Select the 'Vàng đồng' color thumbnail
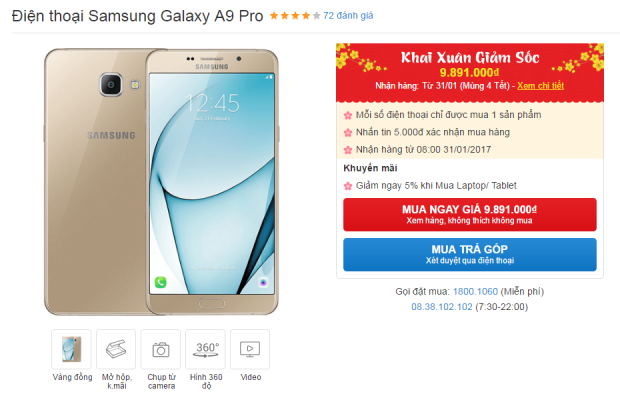This screenshot has height=408, width=620. pyautogui.click(x=71, y=349)
